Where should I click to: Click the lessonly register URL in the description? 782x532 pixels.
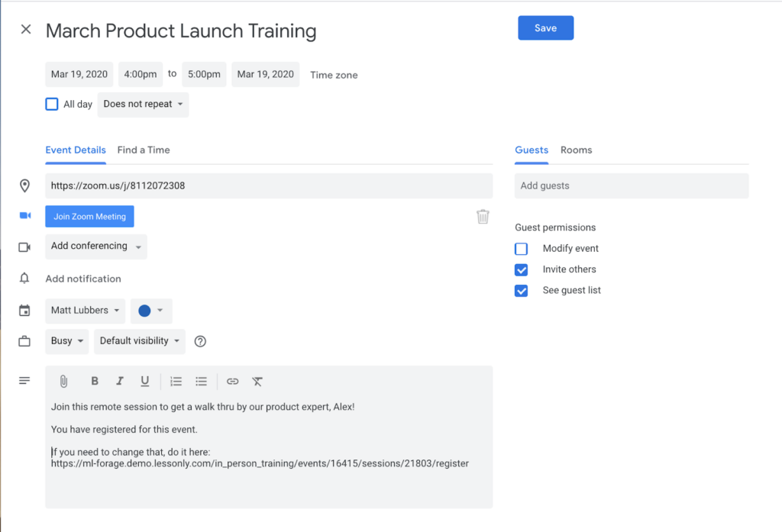click(x=260, y=464)
